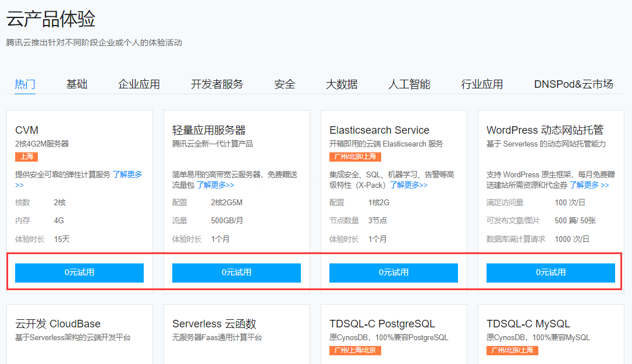Open the 企业应用 tab
The height and width of the screenshot is (364, 632).
pyautogui.click(x=139, y=84)
